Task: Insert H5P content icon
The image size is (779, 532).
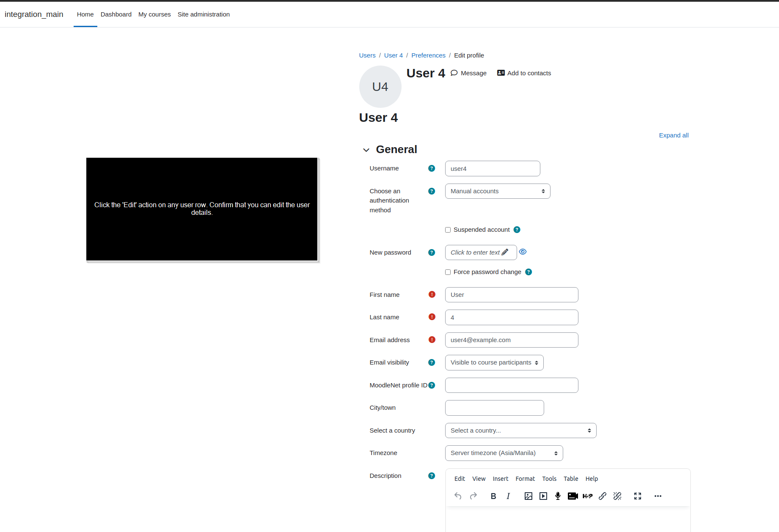Action: (588, 496)
